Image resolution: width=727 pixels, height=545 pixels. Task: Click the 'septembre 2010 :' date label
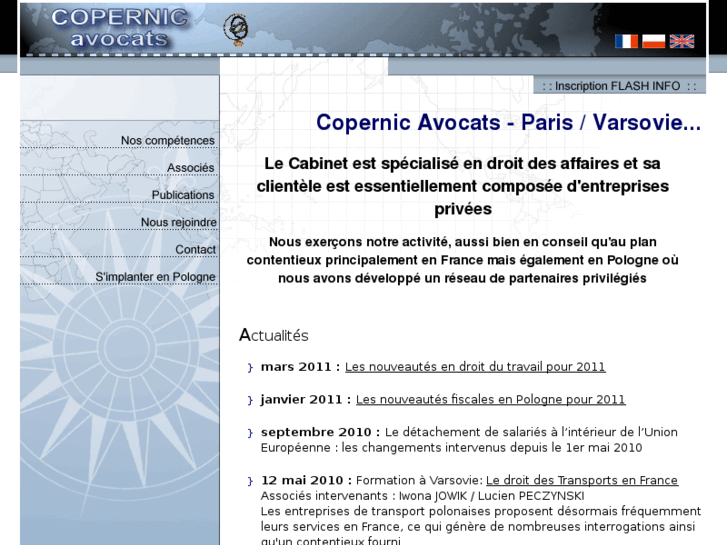click(320, 432)
